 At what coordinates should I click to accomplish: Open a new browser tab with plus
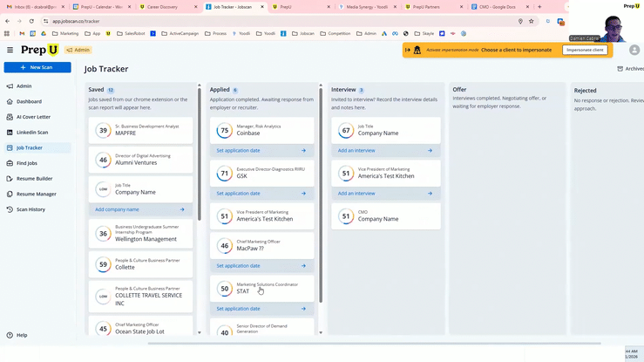pos(539,7)
